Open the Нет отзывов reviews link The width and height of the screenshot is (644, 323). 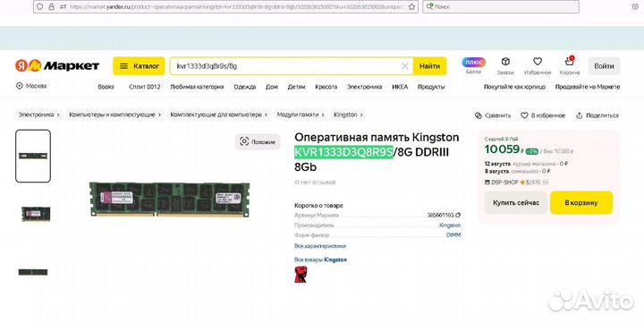[x=315, y=182]
